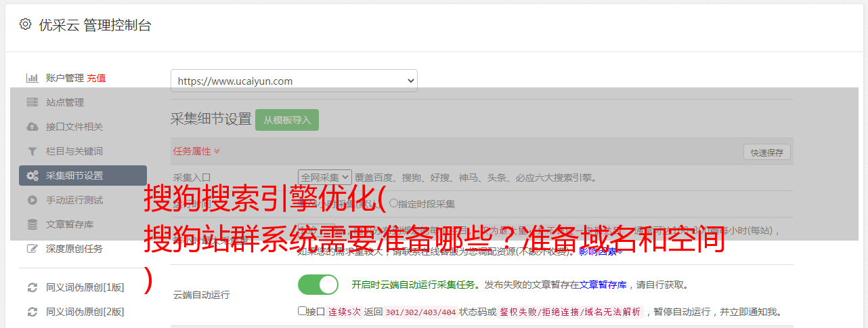Open 同义词伪原创[2版] in the sidebar

tap(85, 312)
